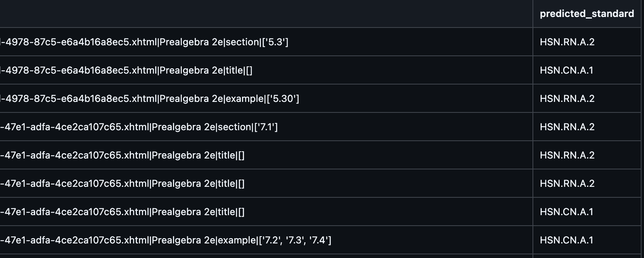This screenshot has width=644, height=258.
Task: Select the cell with example|['5.30']
Action: [x=266, y=99]
